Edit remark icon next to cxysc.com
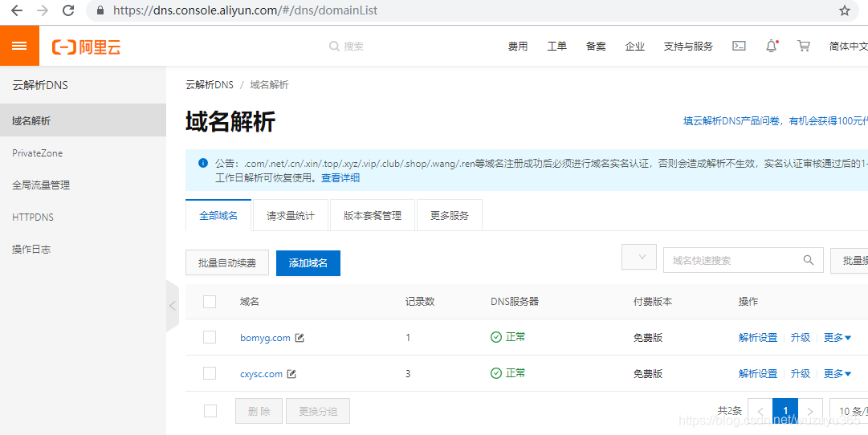 tap(291, 374)
